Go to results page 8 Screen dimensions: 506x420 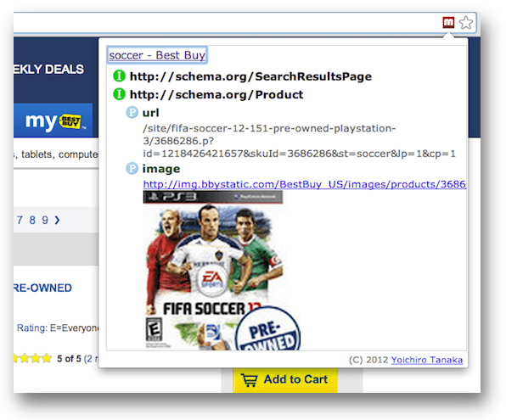[32, 220]
